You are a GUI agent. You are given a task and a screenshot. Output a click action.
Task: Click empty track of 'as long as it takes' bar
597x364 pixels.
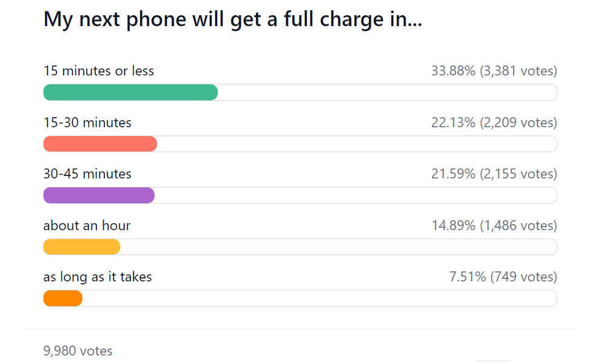pyautogui.click(x=319, y=298)
